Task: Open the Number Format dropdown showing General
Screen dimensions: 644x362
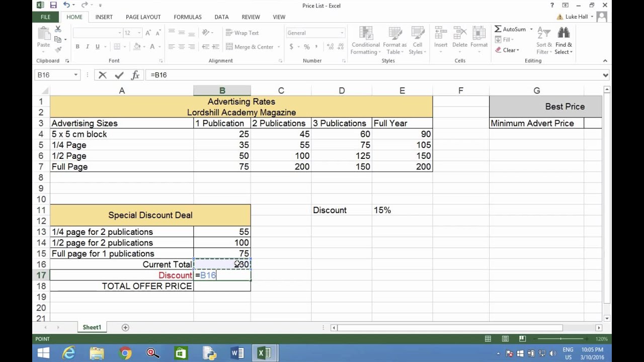Action: 342,33
